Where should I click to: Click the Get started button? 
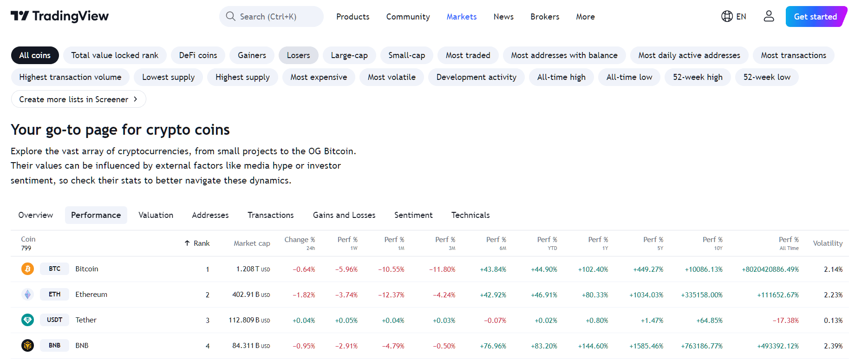pos(816,16)
